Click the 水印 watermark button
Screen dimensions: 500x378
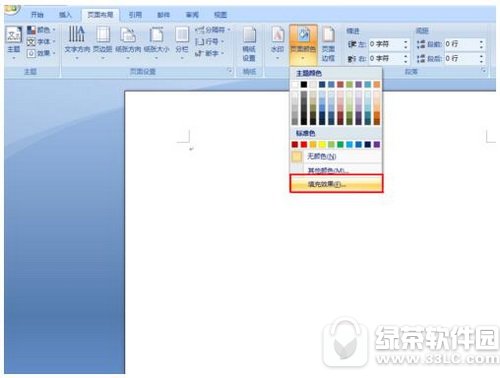coord(278,43)
